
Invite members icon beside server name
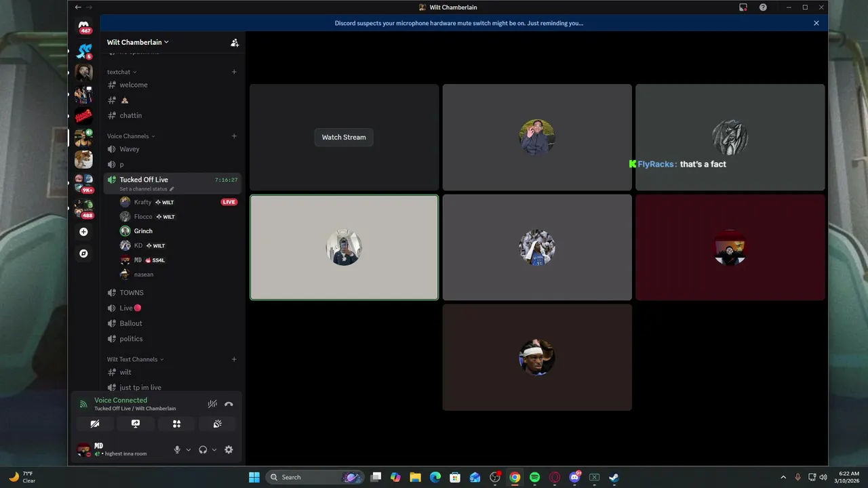coord(235,43)
